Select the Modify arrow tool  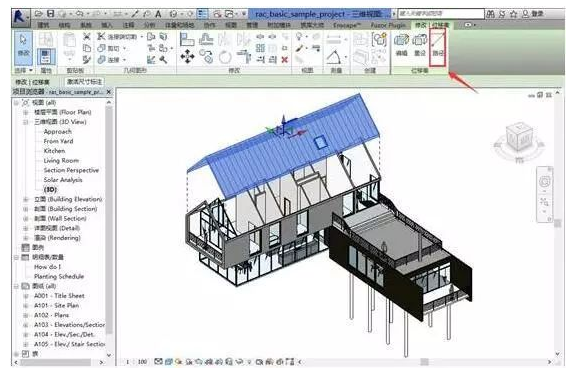(23, 48)
